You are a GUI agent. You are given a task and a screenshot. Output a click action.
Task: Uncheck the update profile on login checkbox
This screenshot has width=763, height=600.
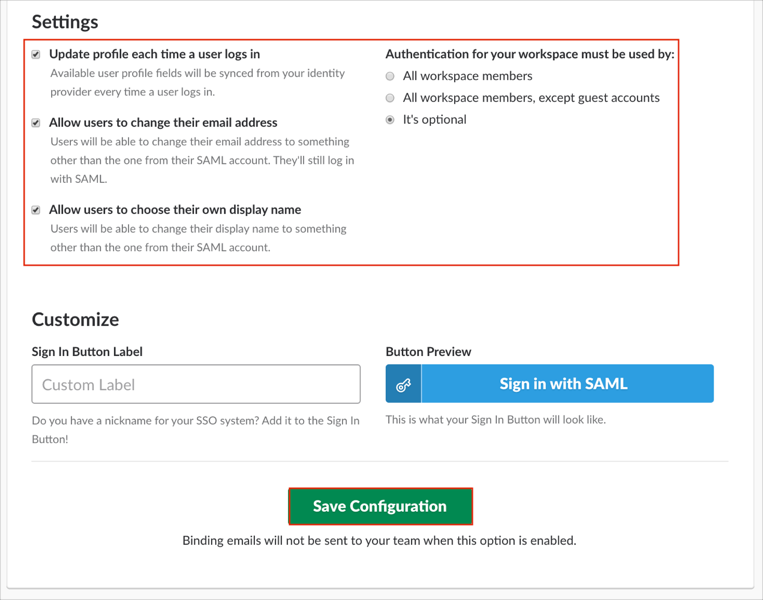(x=36, y=54)
